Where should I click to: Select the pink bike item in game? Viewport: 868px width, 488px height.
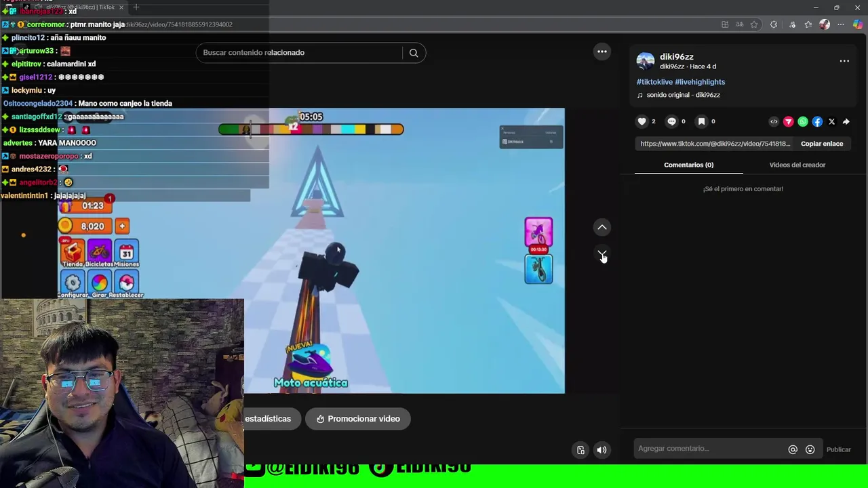click(x=538, y=232)
